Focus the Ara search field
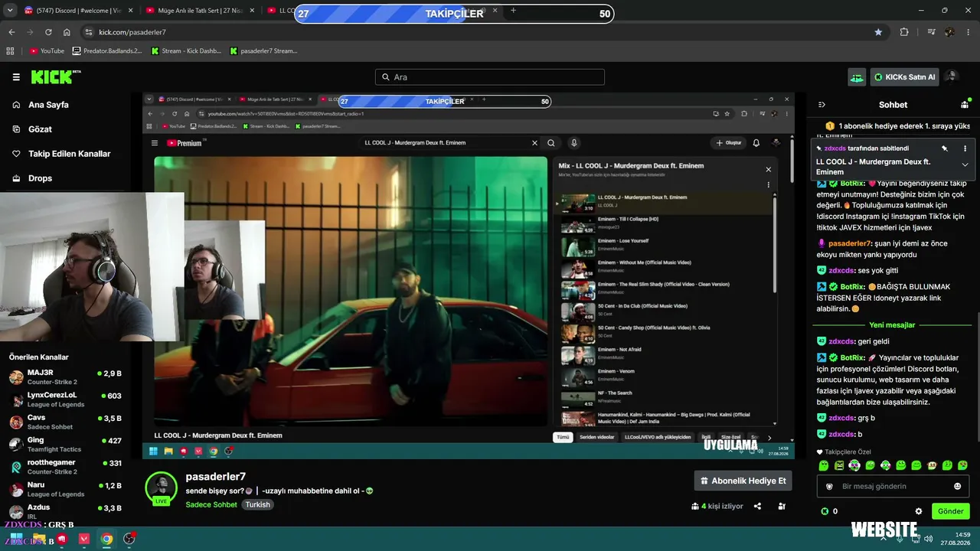 pos(490,77)
